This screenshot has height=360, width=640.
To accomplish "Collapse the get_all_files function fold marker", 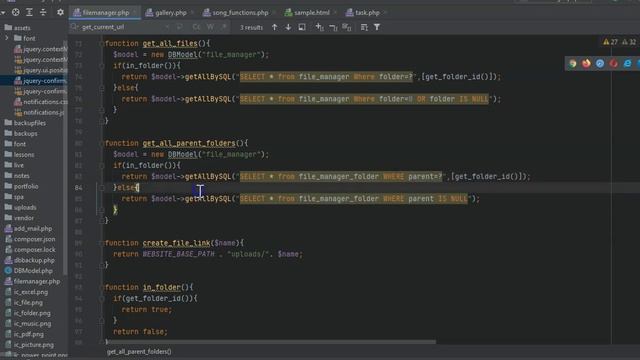I will [101, 43].
